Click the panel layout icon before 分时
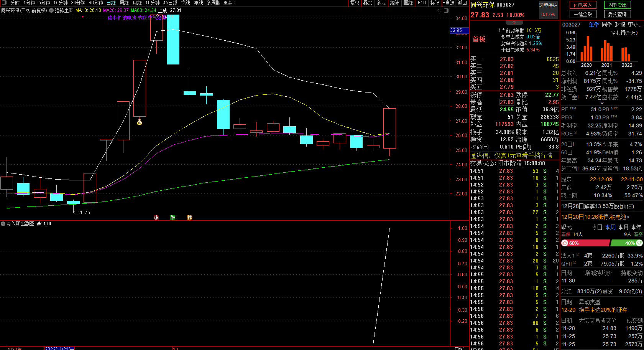 tap(5, 3)
